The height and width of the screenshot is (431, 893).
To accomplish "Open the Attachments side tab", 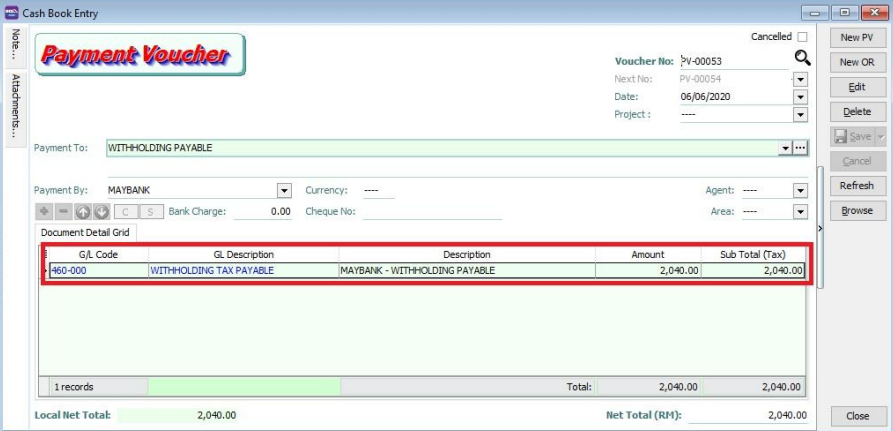I will [15, 104].
